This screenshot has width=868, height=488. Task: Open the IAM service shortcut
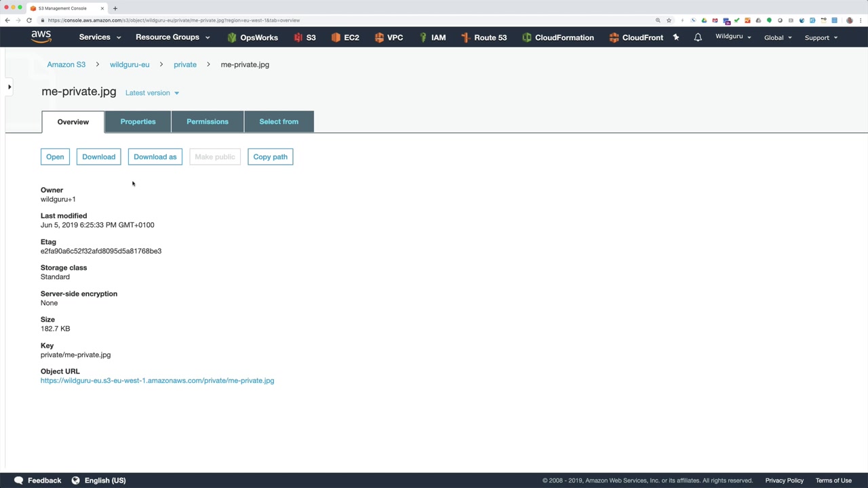coord(433,37)
